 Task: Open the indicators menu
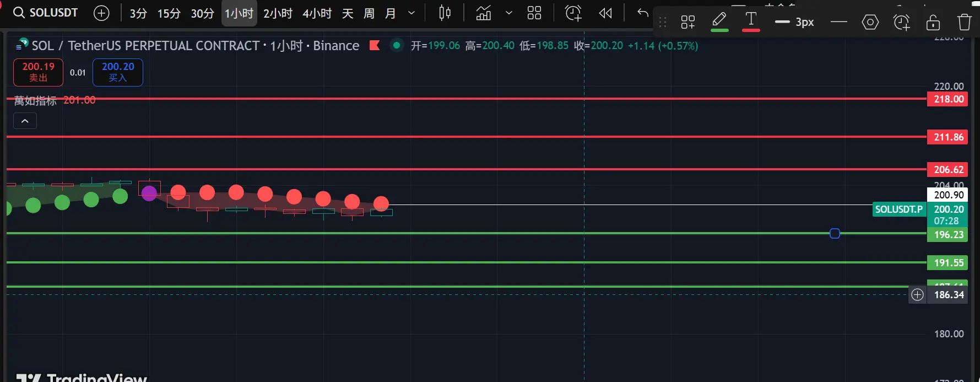[484, 13]
